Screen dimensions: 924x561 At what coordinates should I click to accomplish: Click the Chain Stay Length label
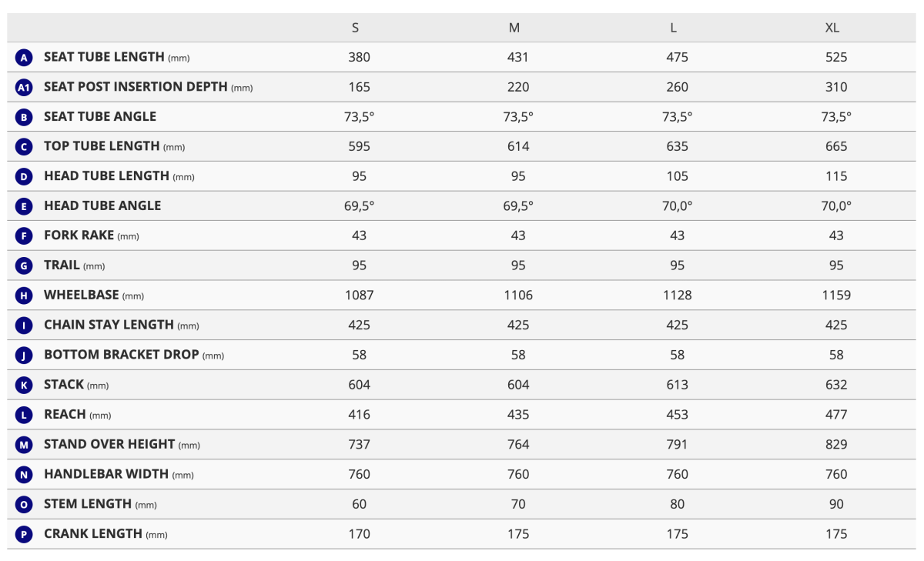tap(109, 325)
